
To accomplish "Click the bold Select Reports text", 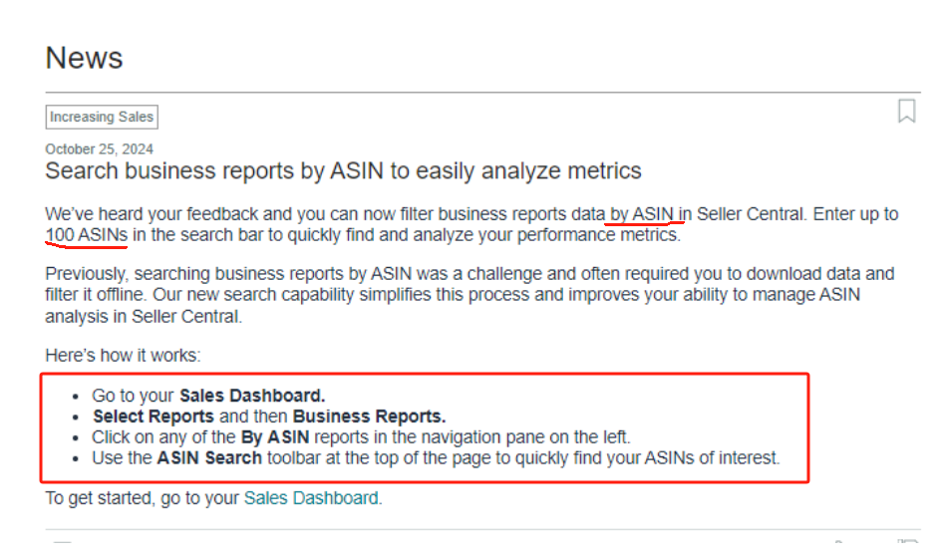I will pos(154,417).
